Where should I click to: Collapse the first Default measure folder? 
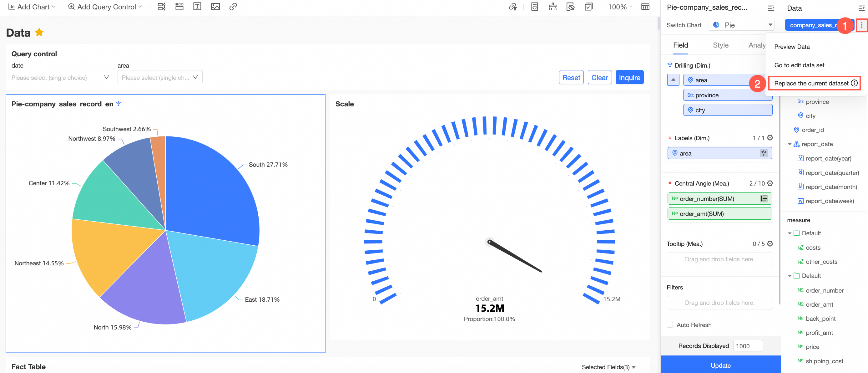point(790,233)
